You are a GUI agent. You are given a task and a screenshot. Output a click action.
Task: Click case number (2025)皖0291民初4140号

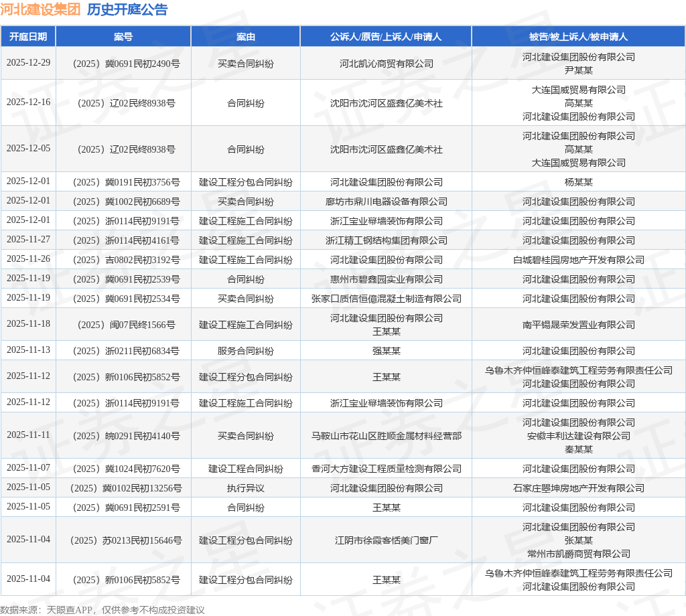126,436
